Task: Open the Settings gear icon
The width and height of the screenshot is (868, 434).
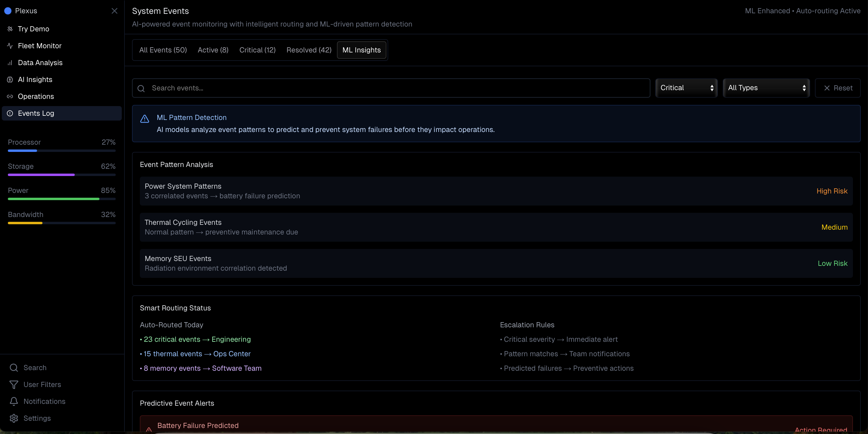Action: [14, 418]
